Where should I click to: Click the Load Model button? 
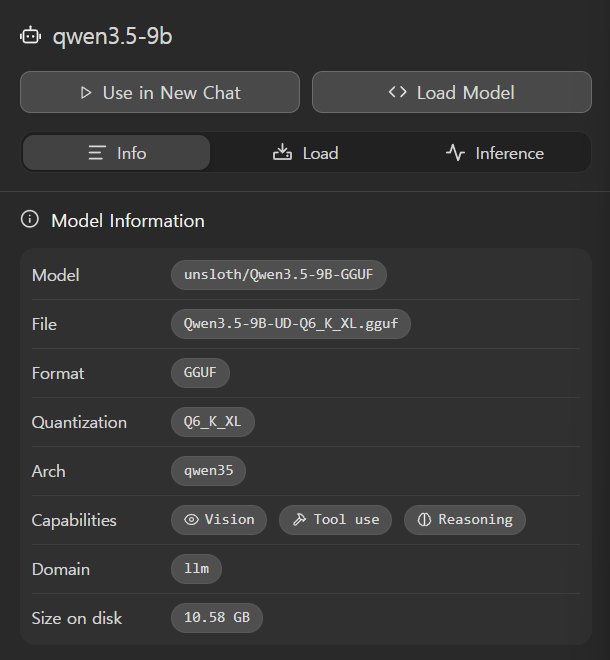pos(452,92)
